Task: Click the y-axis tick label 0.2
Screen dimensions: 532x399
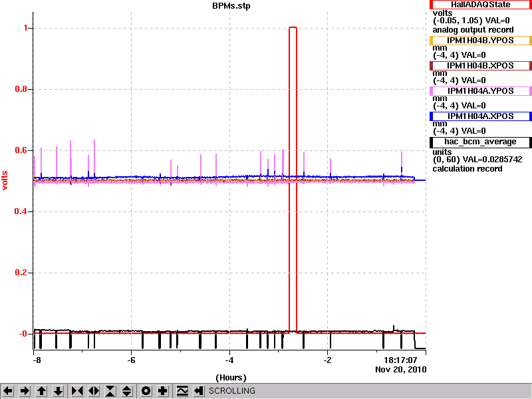Action: point(21,273)
